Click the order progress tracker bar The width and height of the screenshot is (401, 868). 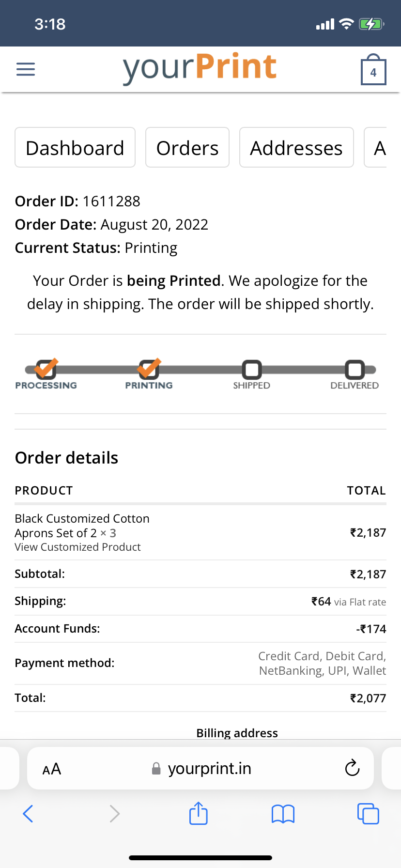click(200, 370)
